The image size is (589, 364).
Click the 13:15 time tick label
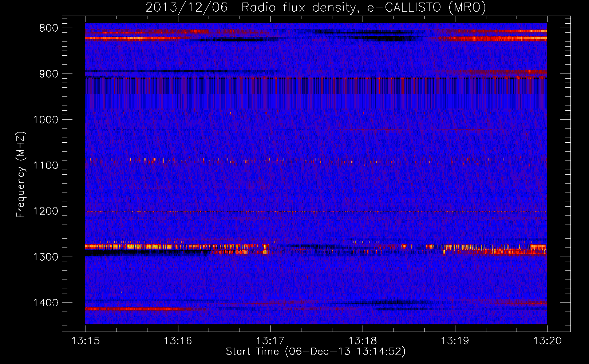click(x=86, y=341)
